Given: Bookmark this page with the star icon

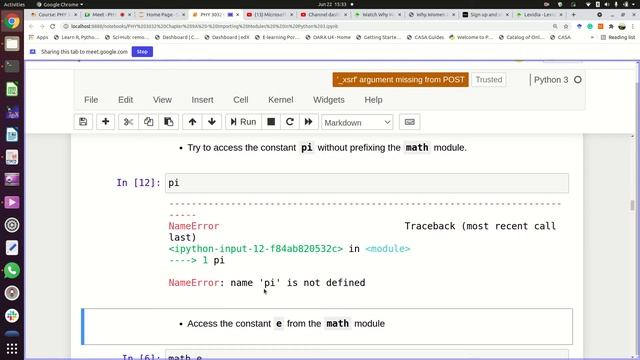Looking at the screenshot, I should click(x=566, y=26).
